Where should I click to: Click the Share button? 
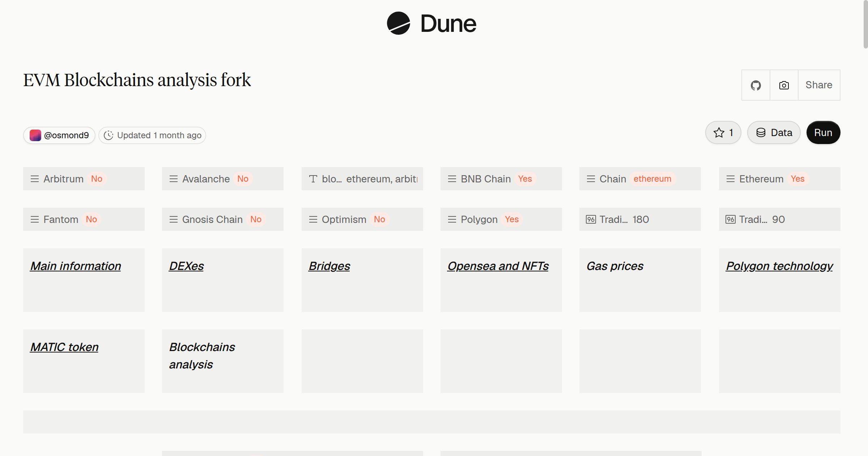819,85
